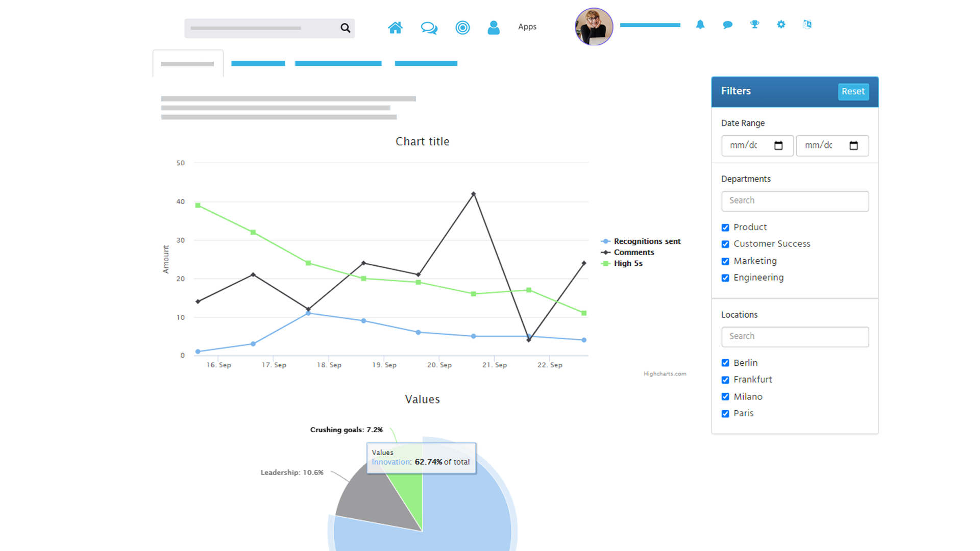Open the end date calendar picker

(853, 146)
